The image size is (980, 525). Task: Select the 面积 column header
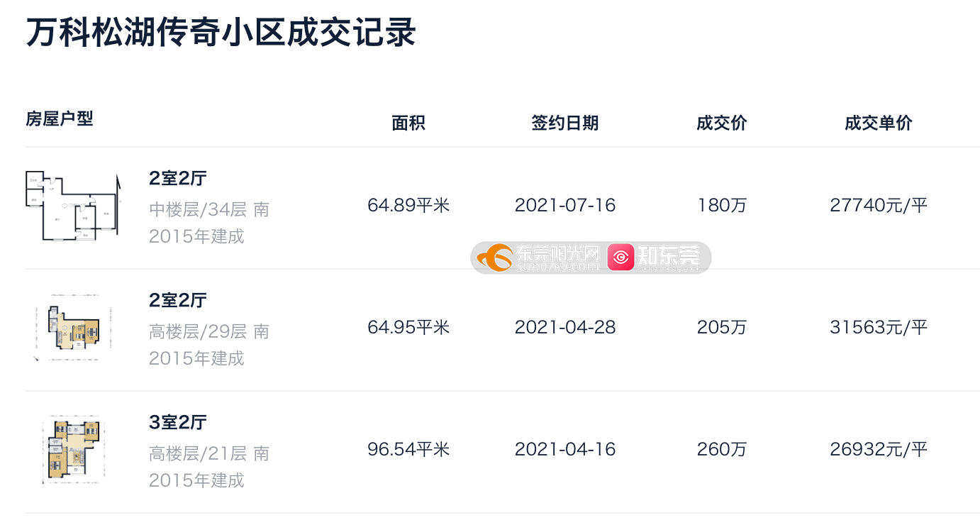[408, 123]
